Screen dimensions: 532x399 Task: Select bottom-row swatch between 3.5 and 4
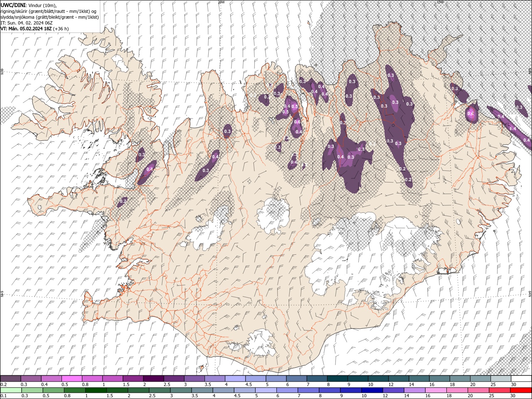tap(202, 390)
